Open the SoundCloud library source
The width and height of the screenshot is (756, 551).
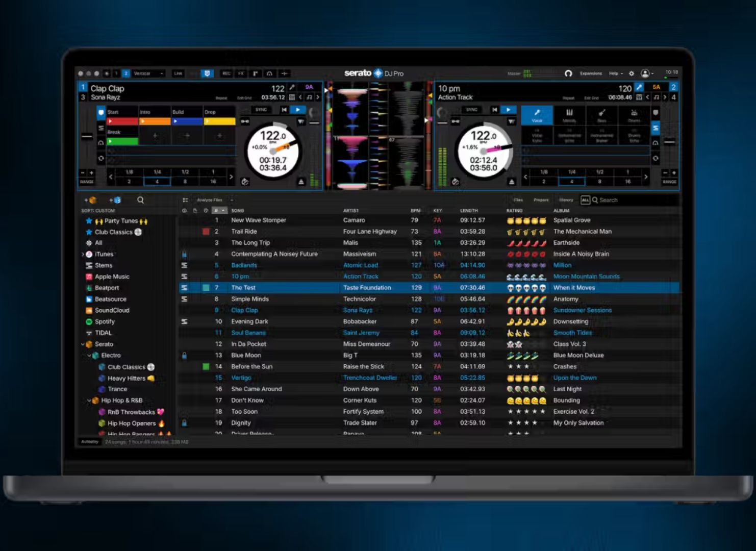[112, 310]
